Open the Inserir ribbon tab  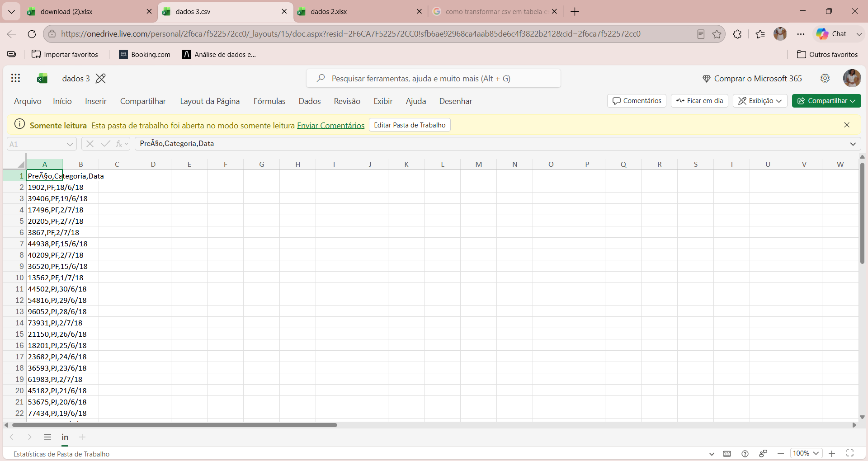point(96,101)
